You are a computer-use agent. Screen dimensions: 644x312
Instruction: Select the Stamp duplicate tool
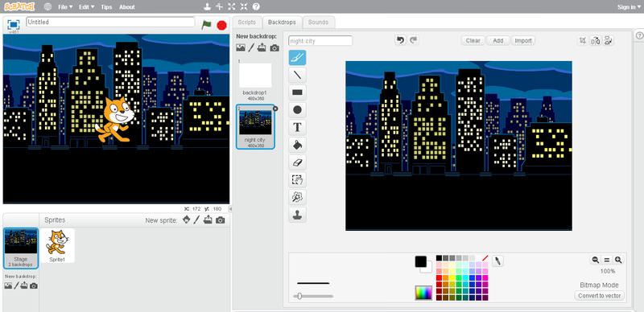[297, 214]
